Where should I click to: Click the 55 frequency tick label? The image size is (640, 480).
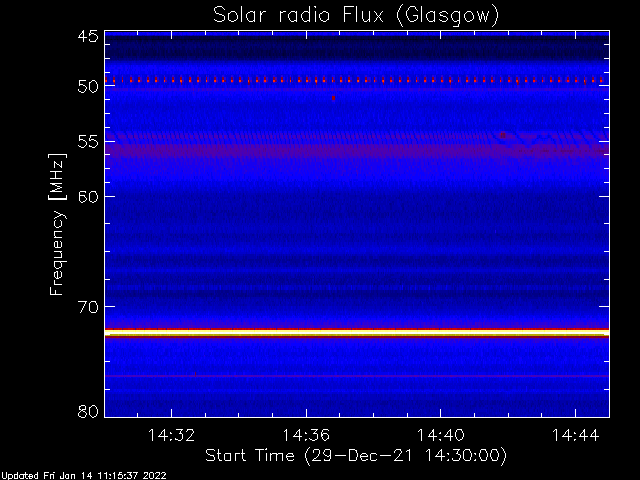point(88,142)
